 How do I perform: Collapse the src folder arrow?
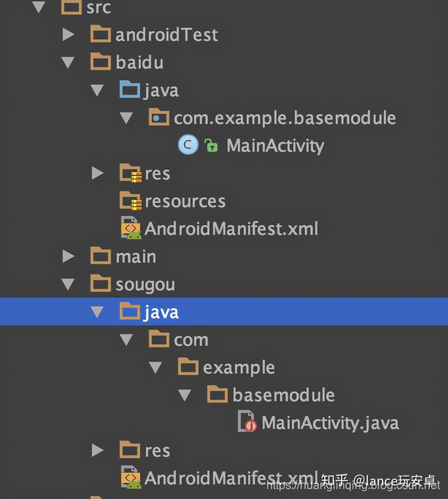[x=39, y=7]
